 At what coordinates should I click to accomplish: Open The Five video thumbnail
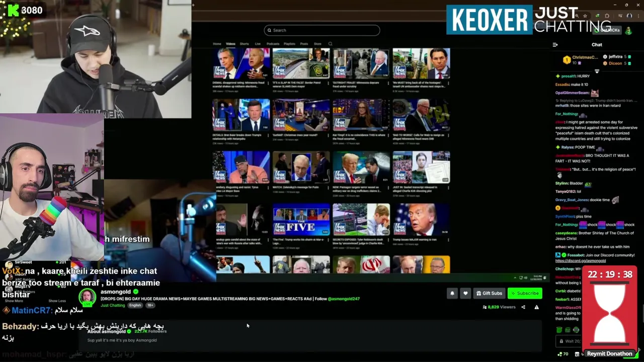(301, 220)
